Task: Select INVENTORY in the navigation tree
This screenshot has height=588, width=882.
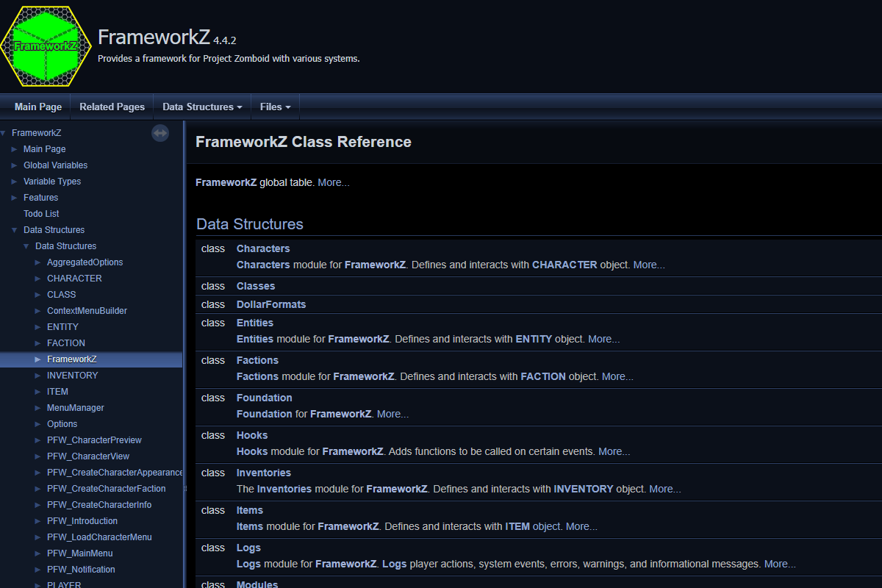Action: [72, 376]
